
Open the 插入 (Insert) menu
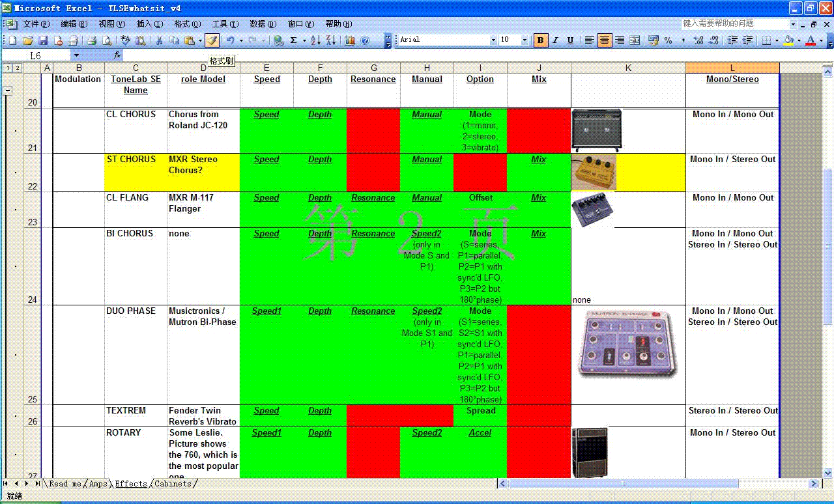(149, 24)
